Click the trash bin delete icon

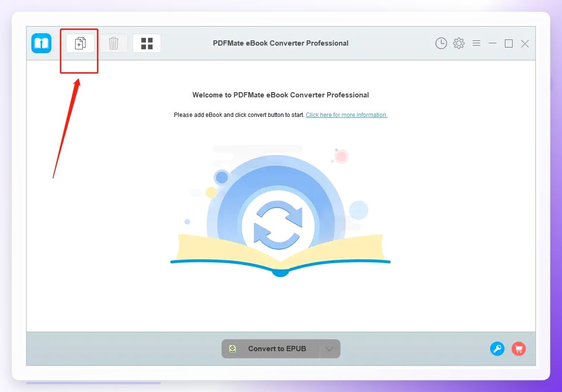point(114,43)
